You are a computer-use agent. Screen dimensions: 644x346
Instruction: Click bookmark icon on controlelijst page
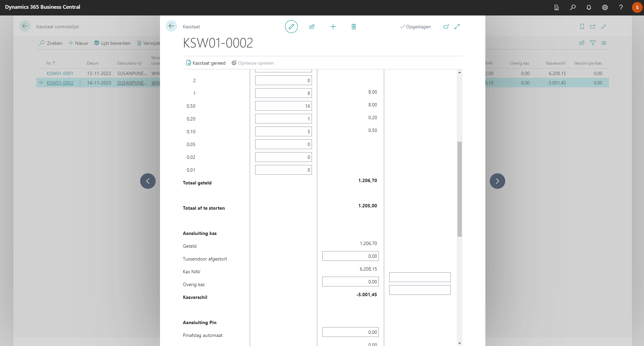582,27
